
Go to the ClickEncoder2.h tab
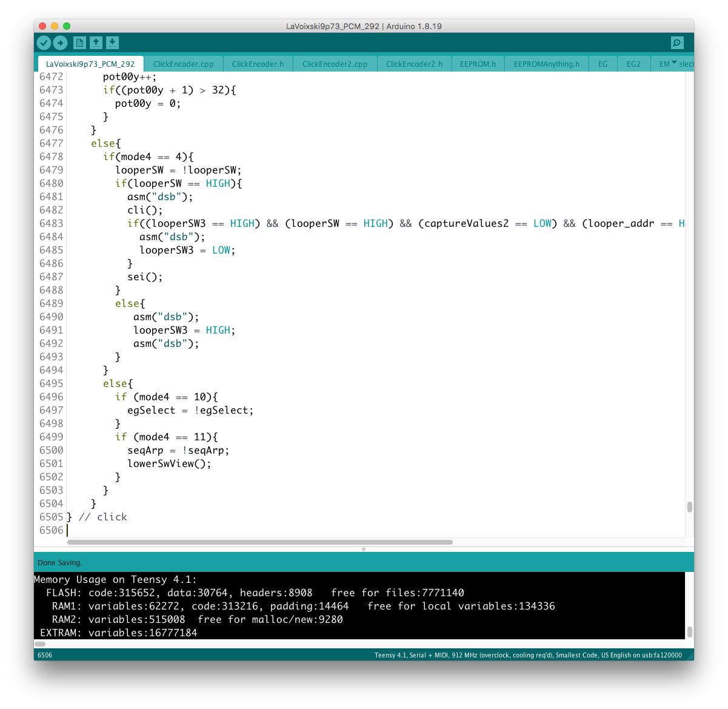[x=414, y=64]
